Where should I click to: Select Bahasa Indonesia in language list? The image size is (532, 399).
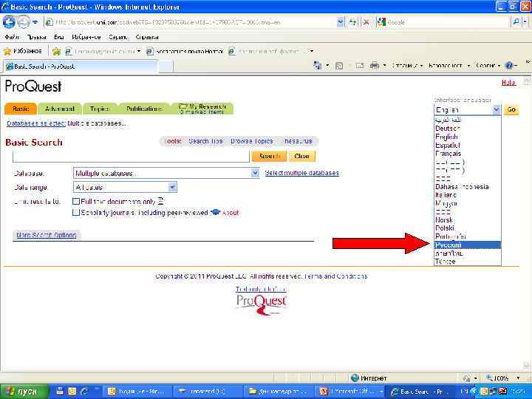coord(468,187)
